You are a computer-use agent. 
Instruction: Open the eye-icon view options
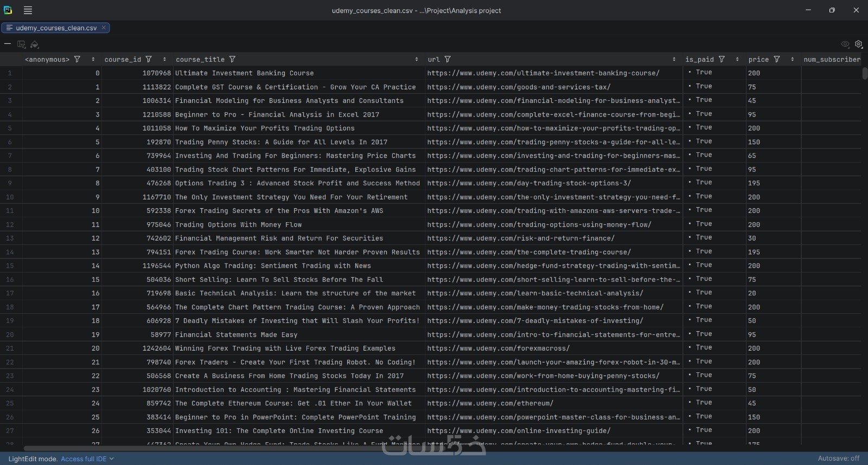point(845,44)
